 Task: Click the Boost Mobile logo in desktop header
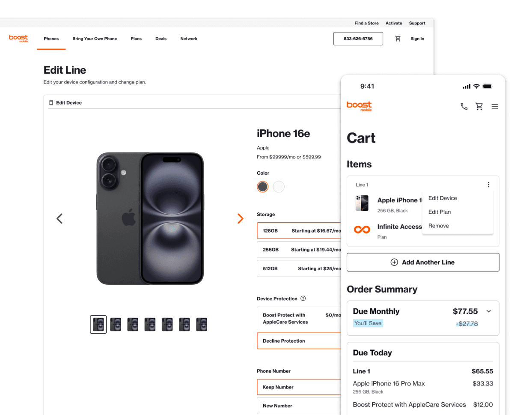click(x=18, y=38)
